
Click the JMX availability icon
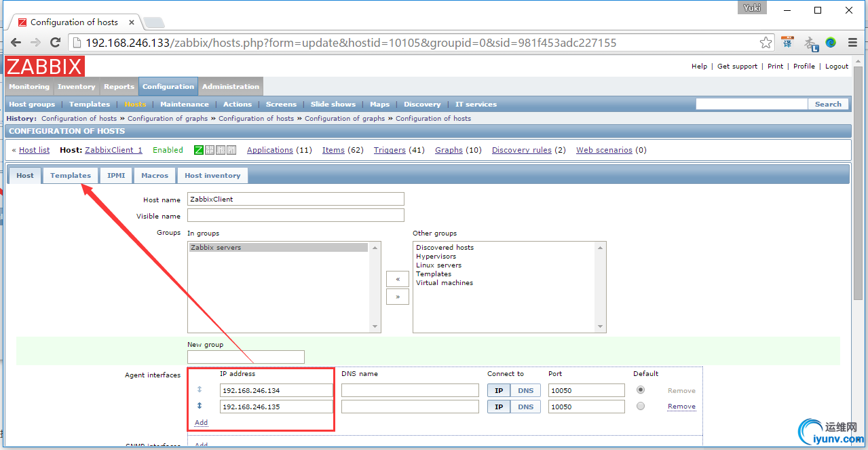click(221, 150)
